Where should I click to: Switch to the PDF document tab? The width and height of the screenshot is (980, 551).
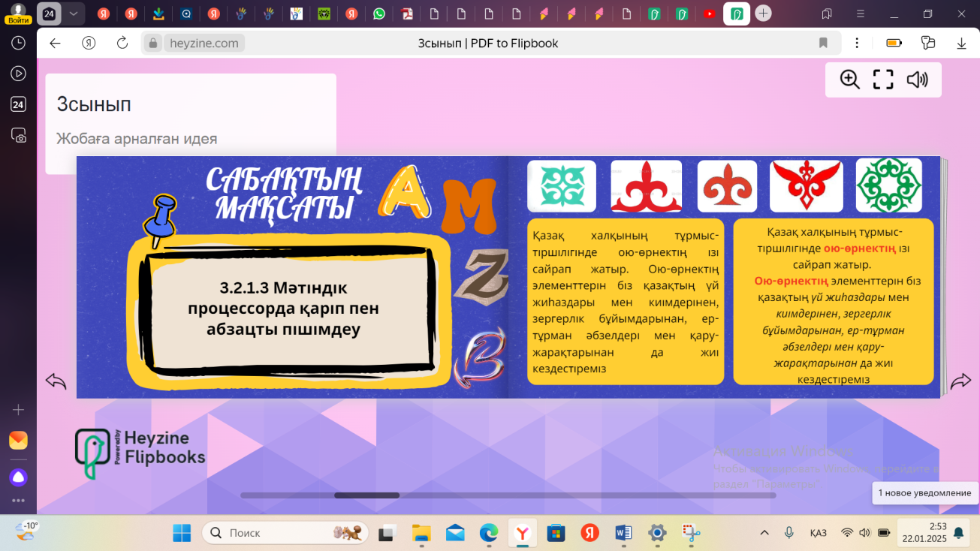tap(406, 14)
